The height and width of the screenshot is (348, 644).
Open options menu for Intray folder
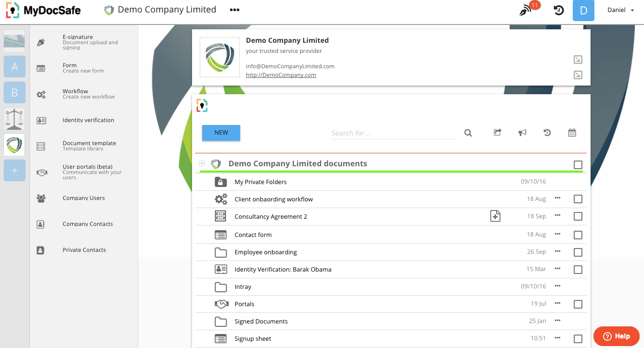tap(557, 286)
